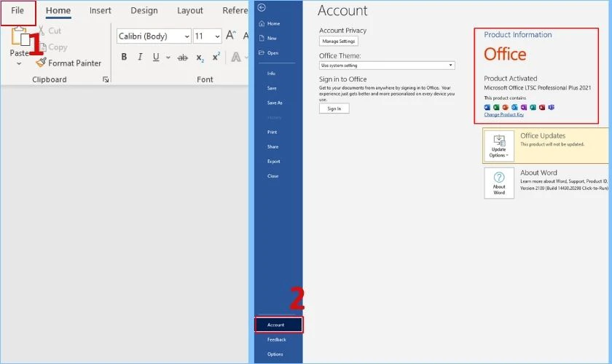Click the Home house icon in sidebar
Image resolution: width=612 pixels, height=364 pixels.
click(262, 24)
